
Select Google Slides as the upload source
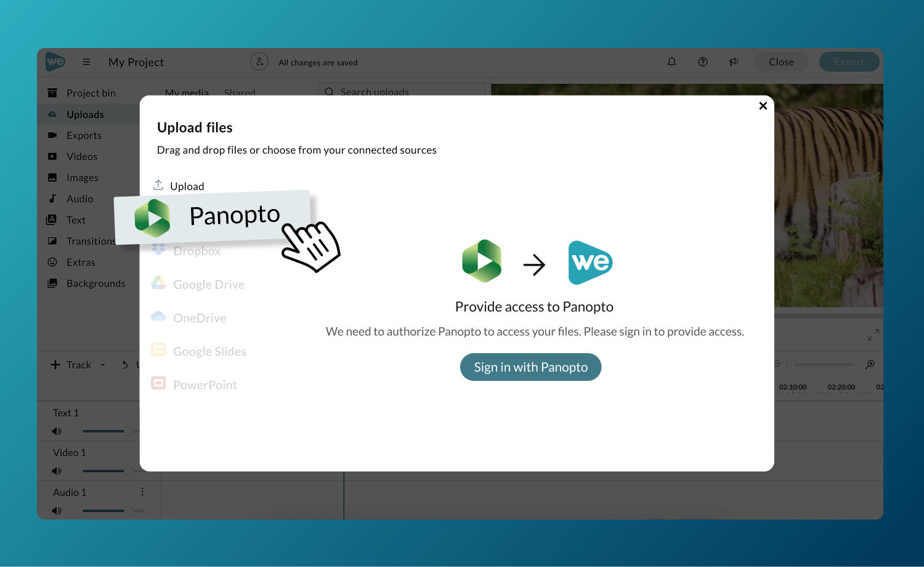coord(199,351)
